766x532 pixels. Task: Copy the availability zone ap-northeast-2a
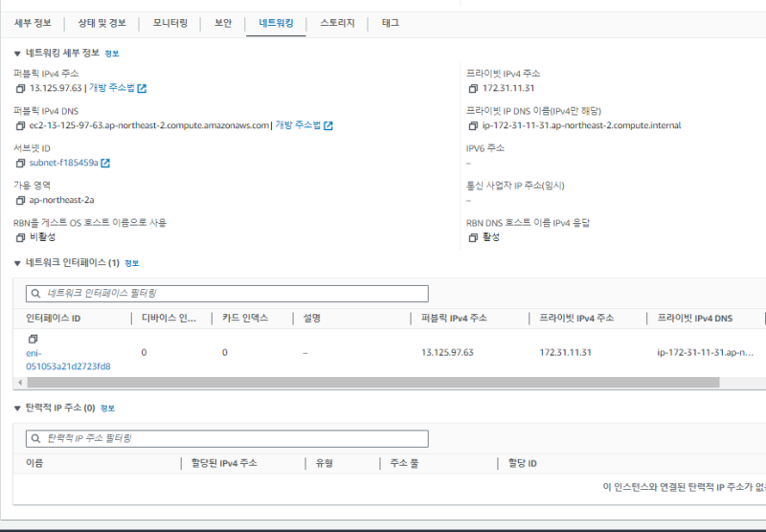click(x=20, y=200)
